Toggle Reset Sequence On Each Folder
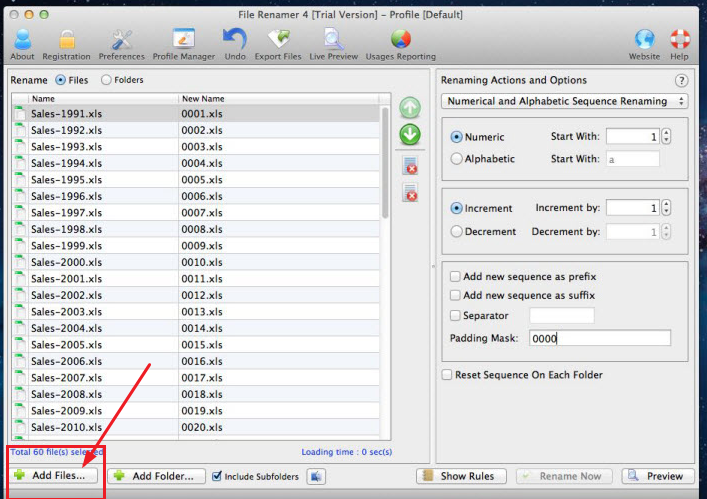The image size is (707, 499). 447,375
